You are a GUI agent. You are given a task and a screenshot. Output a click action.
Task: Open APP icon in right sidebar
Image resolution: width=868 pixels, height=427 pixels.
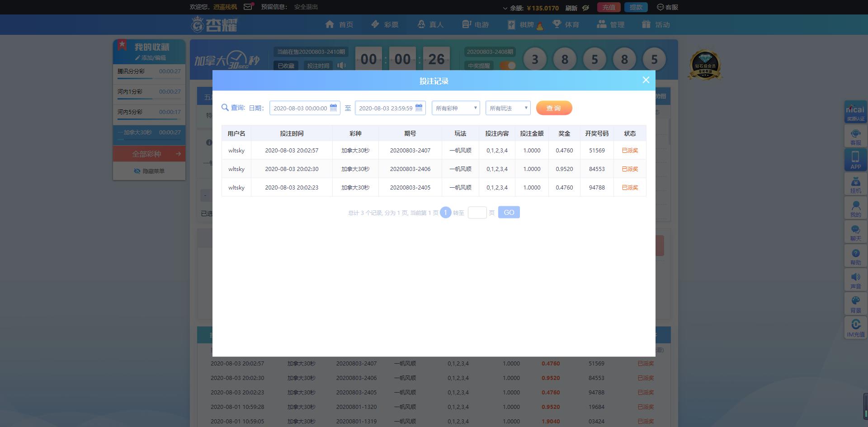(x=855, y=160)
